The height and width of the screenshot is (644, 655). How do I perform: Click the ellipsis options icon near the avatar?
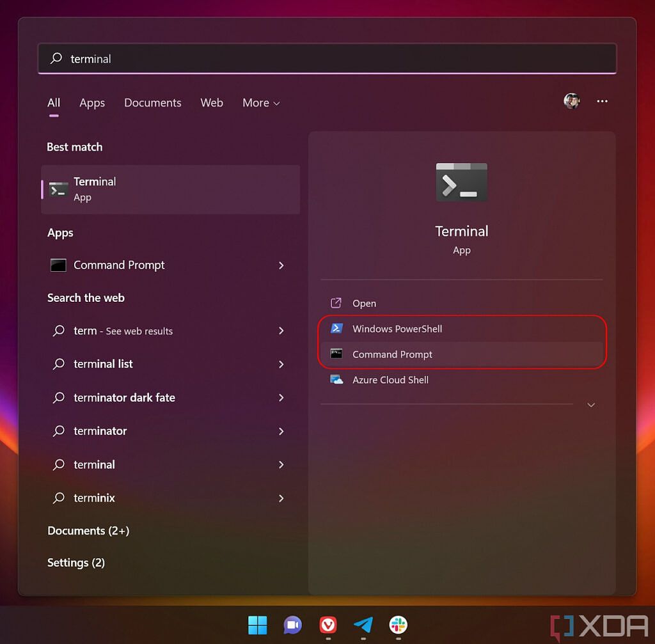tap(602, 101)
